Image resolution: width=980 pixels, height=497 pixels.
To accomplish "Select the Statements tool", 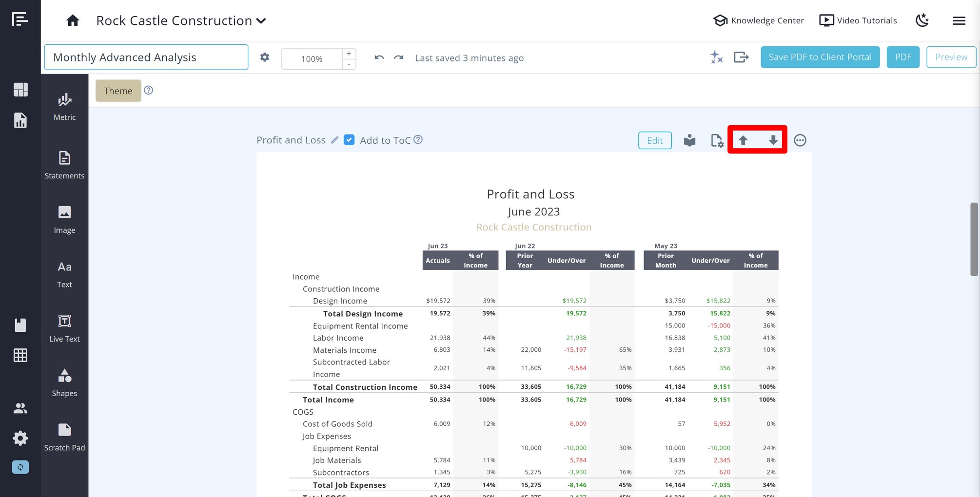I will (x=64, y=165).
